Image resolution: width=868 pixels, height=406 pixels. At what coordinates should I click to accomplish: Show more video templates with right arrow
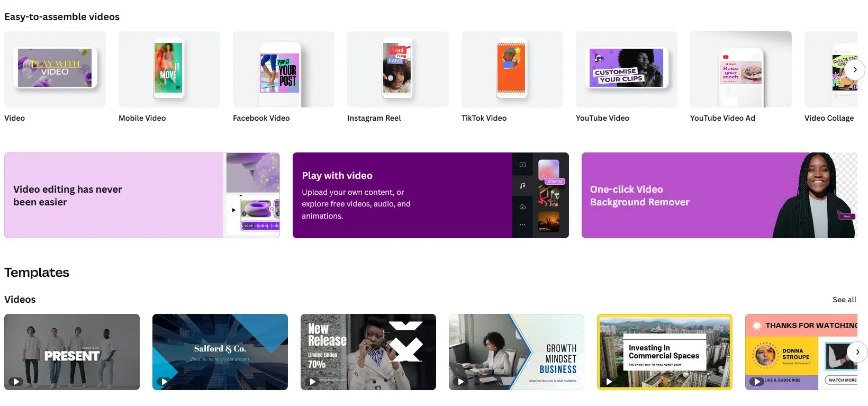857,352
